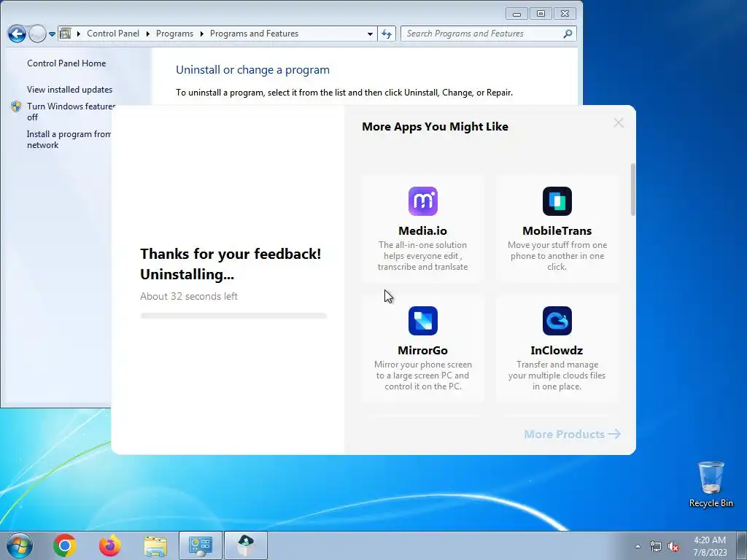This screenshot has width=747, height=560.
Task: Click the Media.io title text
Action: 422,230
